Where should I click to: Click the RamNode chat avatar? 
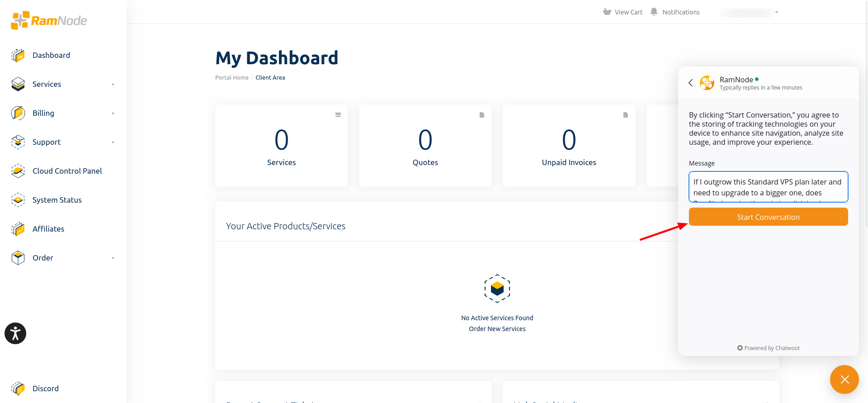click(707, 83)
